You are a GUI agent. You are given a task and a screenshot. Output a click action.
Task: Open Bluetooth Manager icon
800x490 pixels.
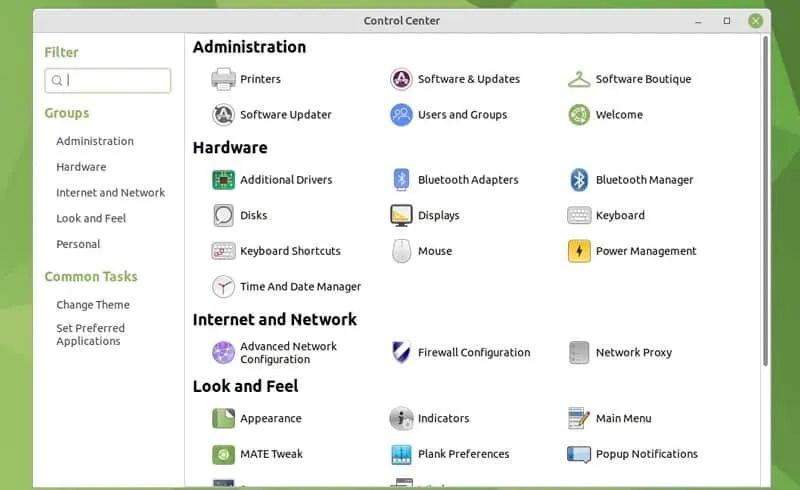(x=579, y=180)
